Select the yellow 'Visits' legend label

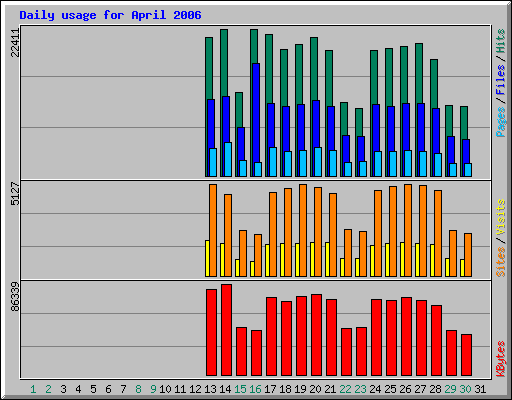click(501, 217)
